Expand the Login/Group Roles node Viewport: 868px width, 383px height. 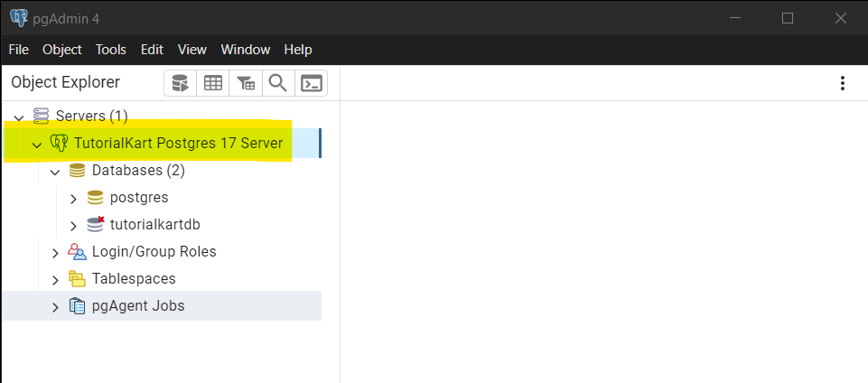[x=55, y=253]
